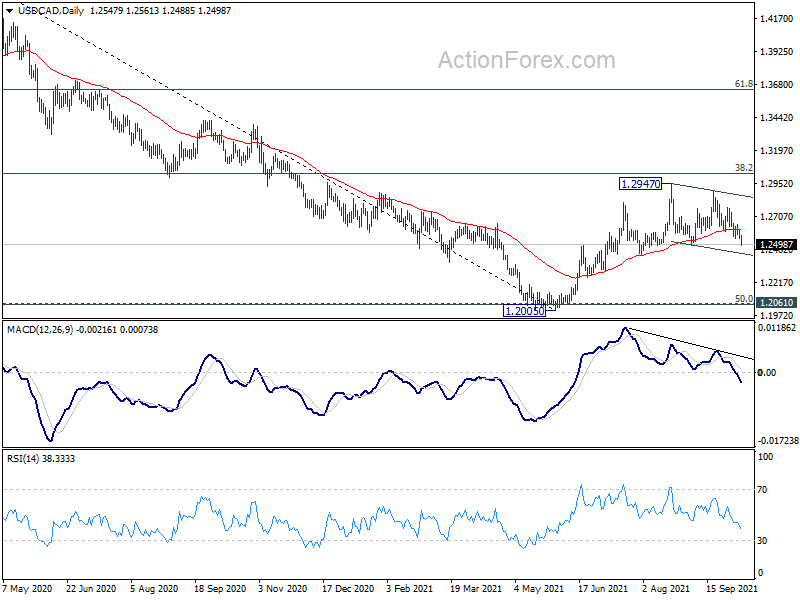The height and width of the screenshot is (600, 800).
Task: Select the 1.39250 price axis value
Action: pos(777,52)
